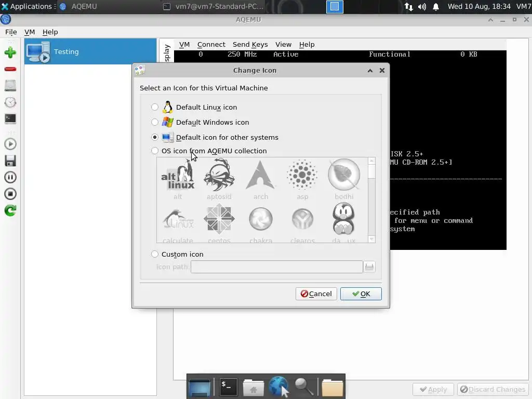Screen dimensions: 532x399
Task: Choose OS icon from AQEMU collection radio
Action: pos(155,151)
